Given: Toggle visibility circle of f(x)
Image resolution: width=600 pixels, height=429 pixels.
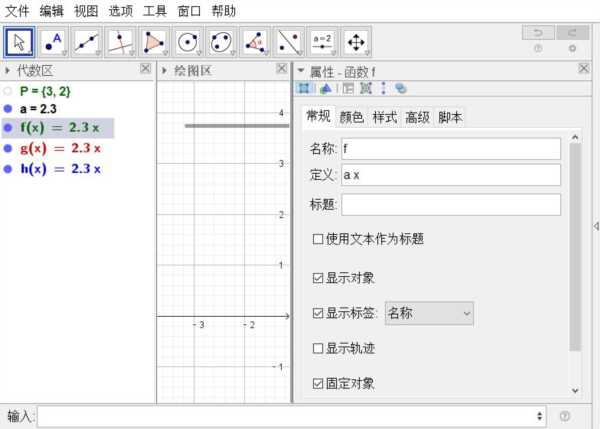Looking at the screenshot, I should pyautogui.click(x=8, y=128).
